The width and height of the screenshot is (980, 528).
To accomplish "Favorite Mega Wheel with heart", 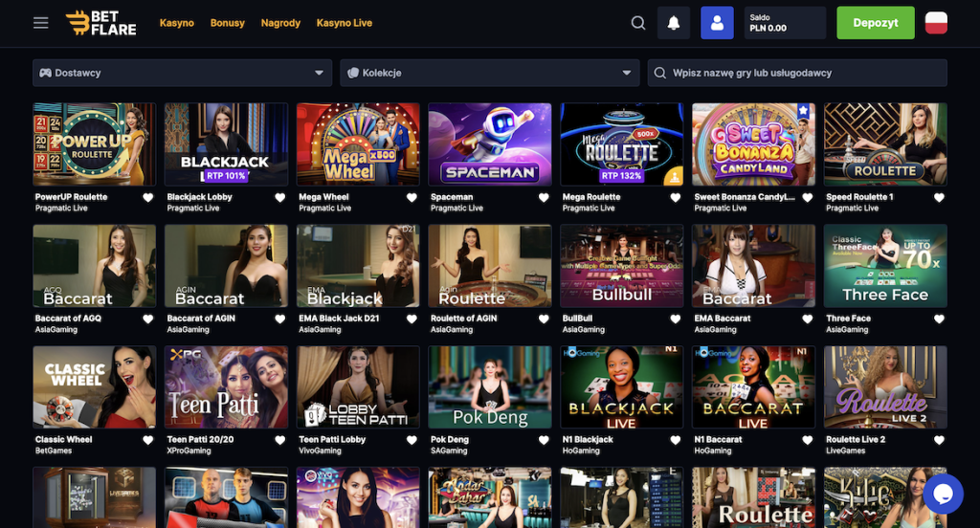I will (x=412, y=197).
